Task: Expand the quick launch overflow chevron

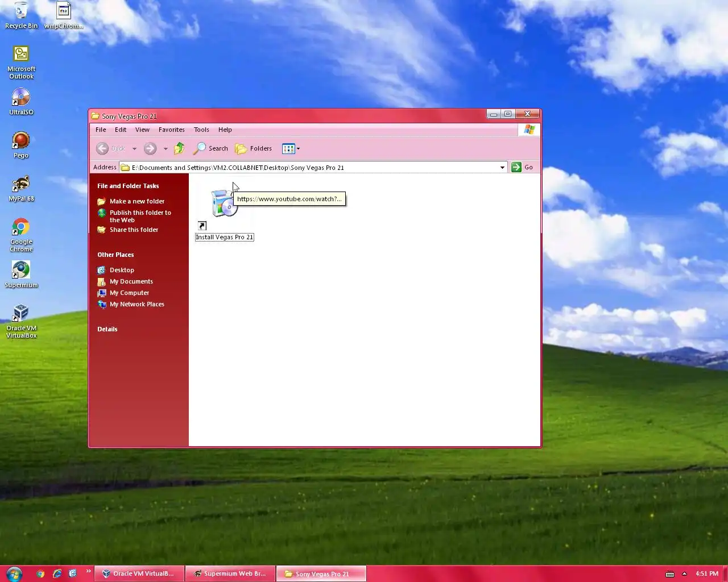Action: 88,571
